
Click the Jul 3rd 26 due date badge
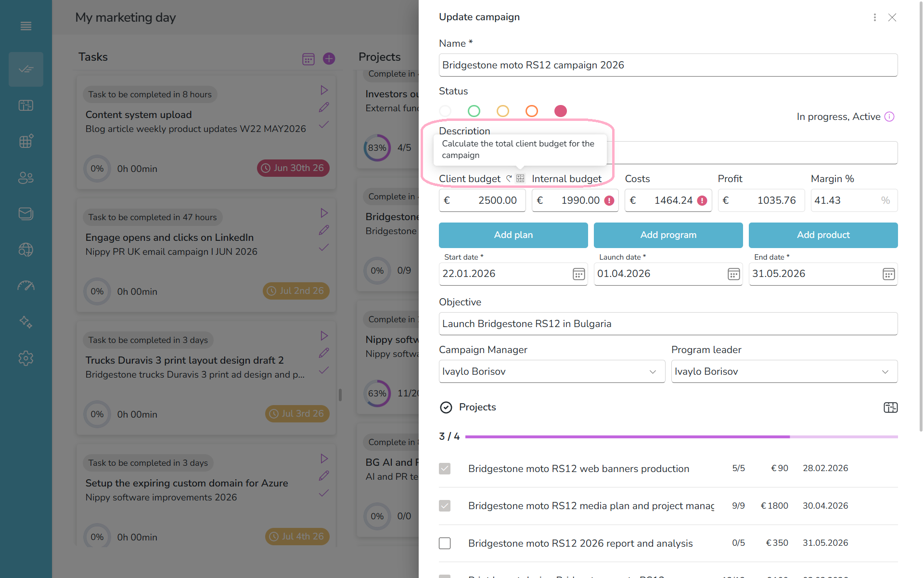pos(297,414)
